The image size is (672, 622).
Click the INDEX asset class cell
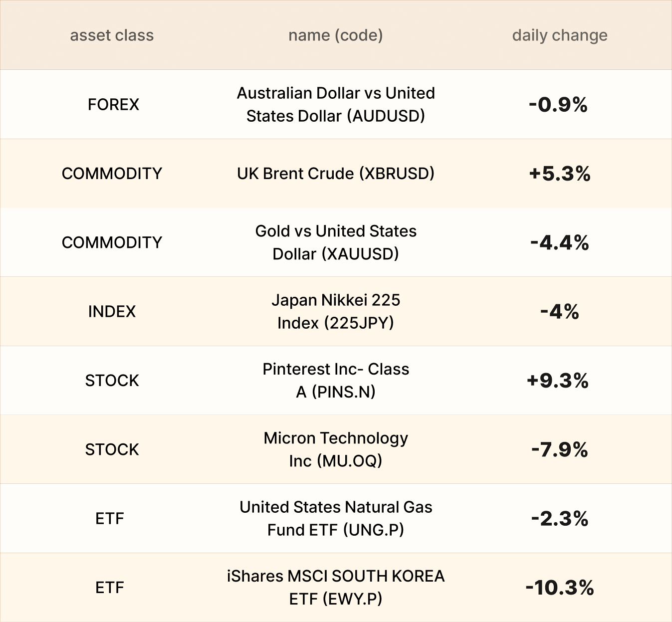pos(112,311)
